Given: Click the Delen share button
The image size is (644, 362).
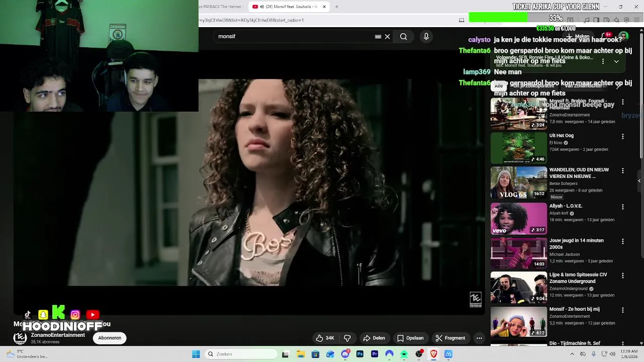Looking at the screenshot, I should [x=374, y=338].
